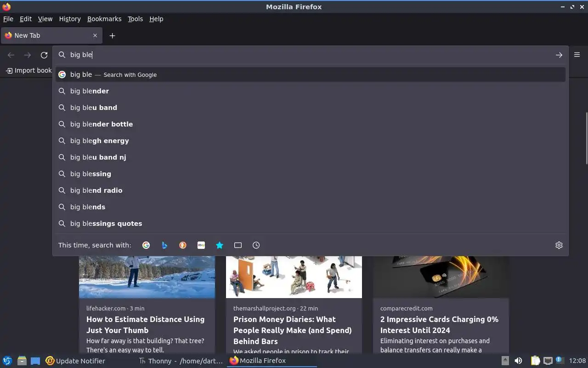Search this time with eBay icon
Image resolution: width=588 pixels, height=368 pixels.
point(201,245)
